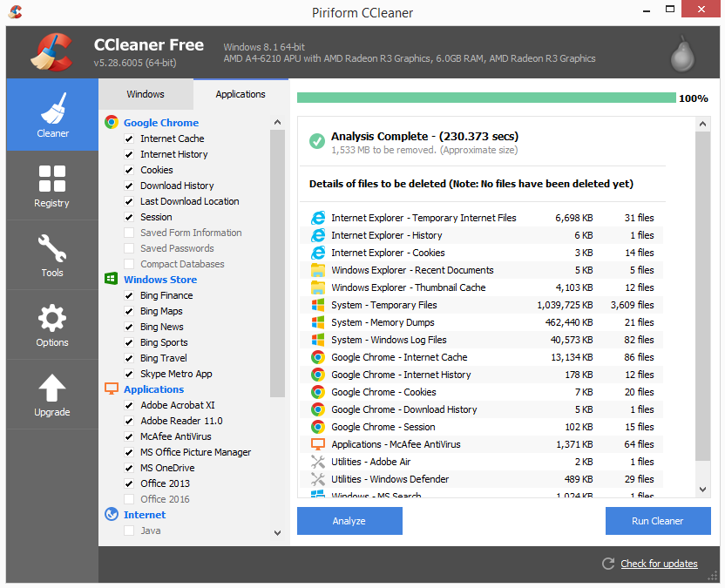Click the Piriform pear icon
725x588 pixels.
[682, 54]
